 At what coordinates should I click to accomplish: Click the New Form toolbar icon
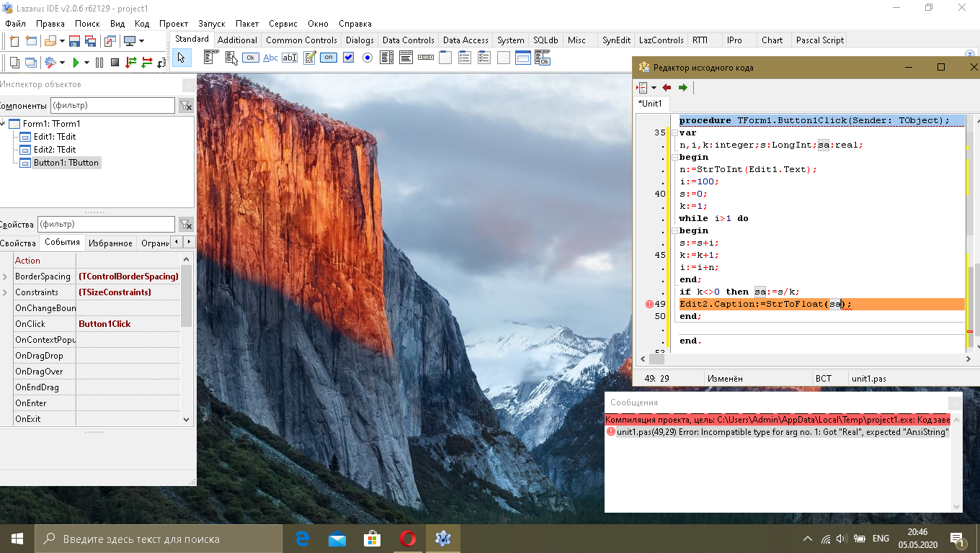click(x=31, y=41)
